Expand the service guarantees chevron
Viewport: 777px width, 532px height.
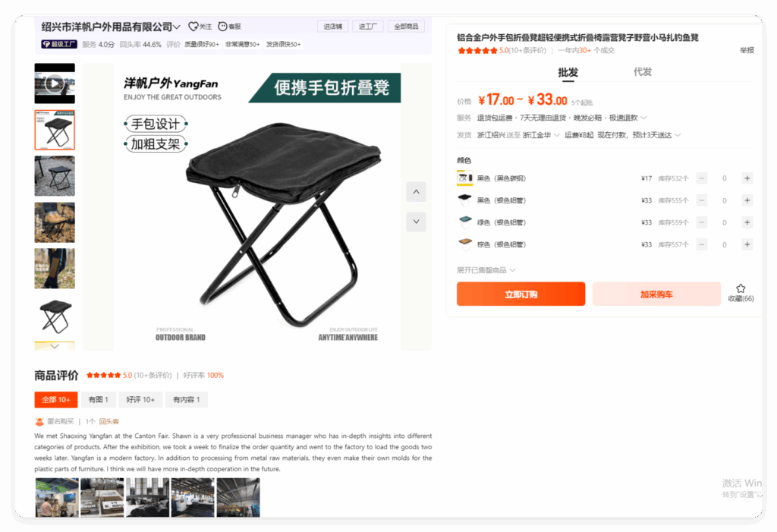[x=643, y=118]
